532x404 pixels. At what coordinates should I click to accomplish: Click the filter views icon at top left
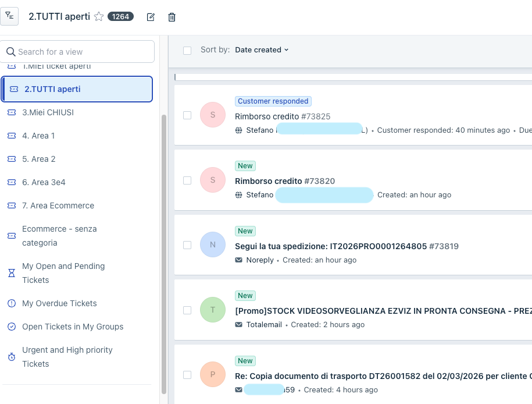point(9,17)
